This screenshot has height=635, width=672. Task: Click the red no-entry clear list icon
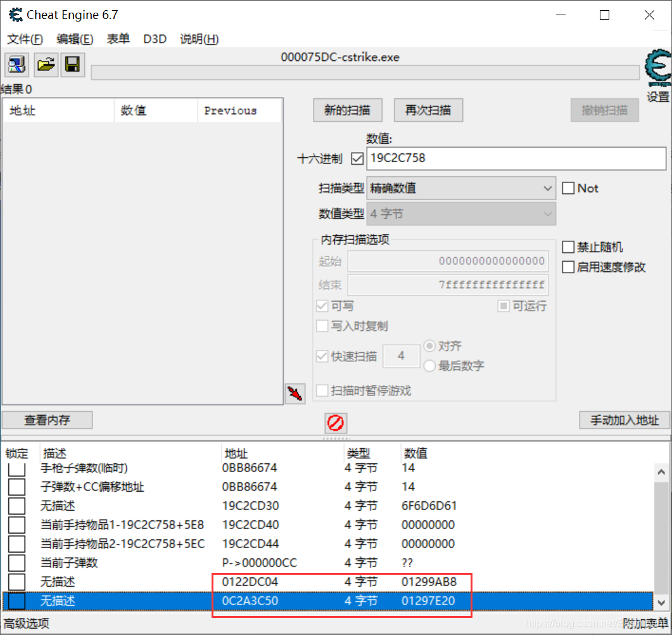point(336,423)
